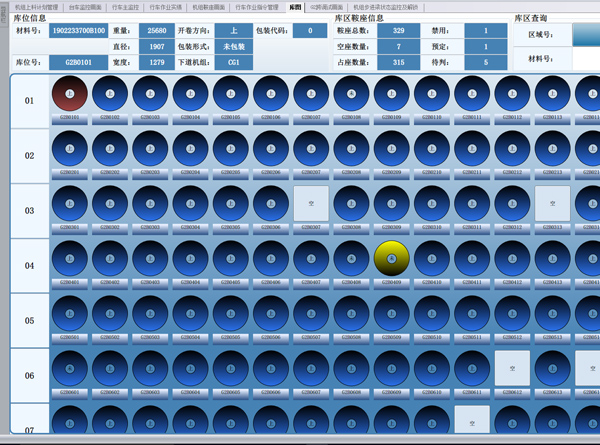Select the red coil at saddle G2B0101
The image size is (600, 445).
point(70,95)
